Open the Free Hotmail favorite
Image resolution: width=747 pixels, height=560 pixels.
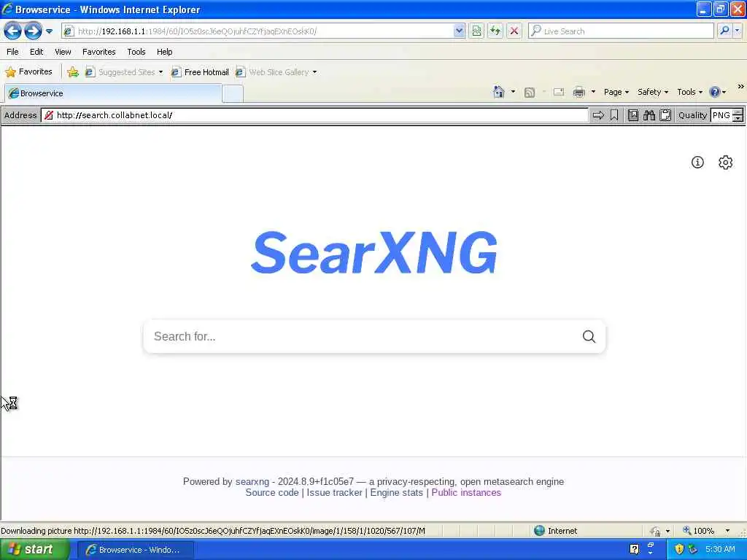click(200, 72)
